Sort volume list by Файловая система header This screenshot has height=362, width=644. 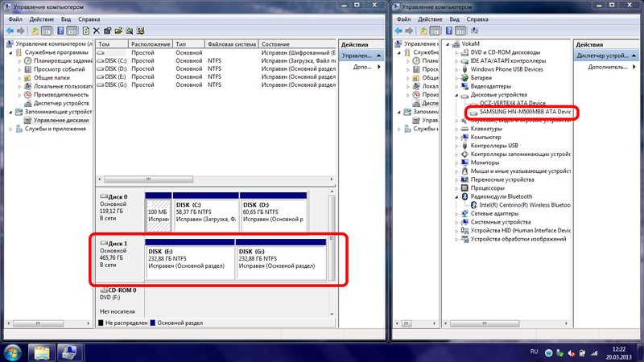[231, 44]
